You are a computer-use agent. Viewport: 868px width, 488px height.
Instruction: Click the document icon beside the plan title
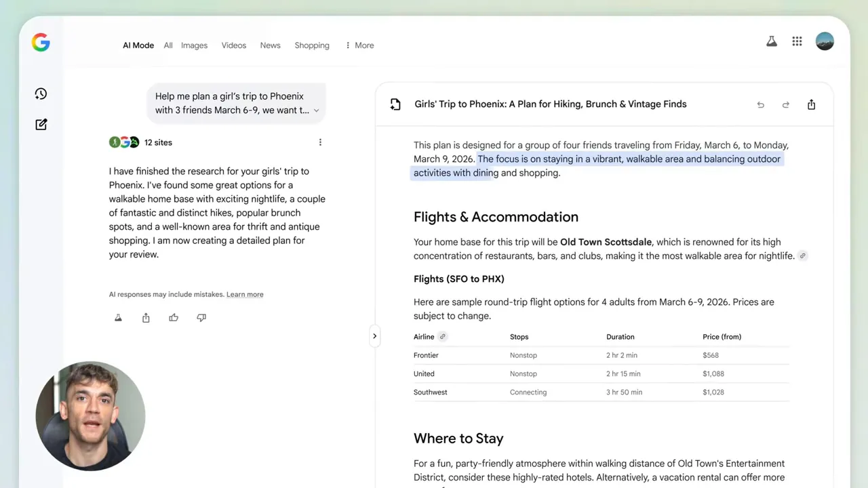[395, 104]
